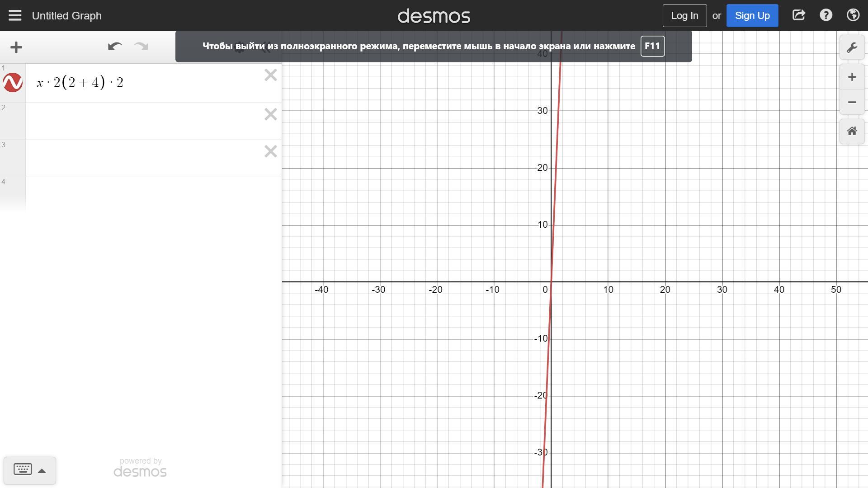Zoom in on the graph
The height and width of the screenshot is (488, 868).
(852, 77)
